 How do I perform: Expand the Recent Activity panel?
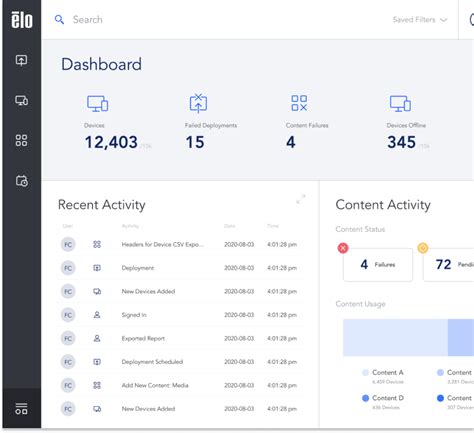301,199
